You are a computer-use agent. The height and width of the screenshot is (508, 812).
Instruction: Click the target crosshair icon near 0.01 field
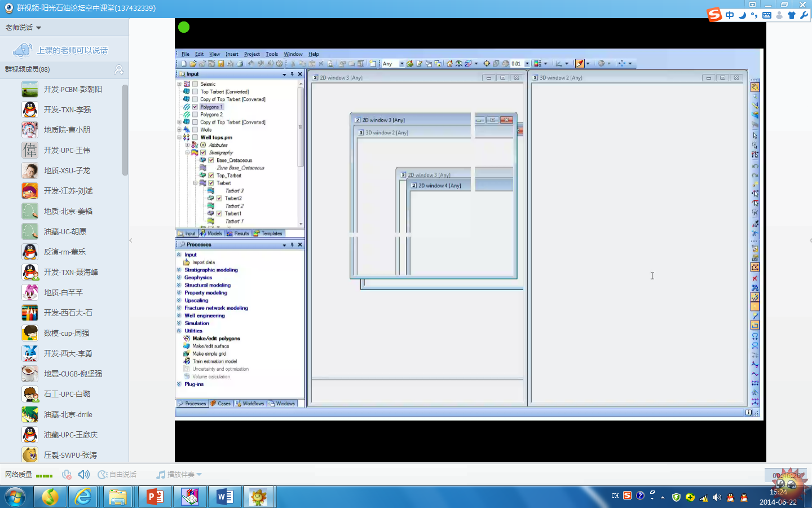[487, 64]
